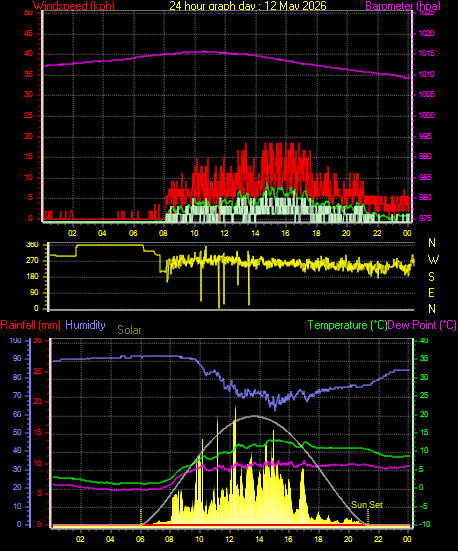The width and height of the screenshot is (458, 551).
Task: Click the Sun Set marker label
Action: (367, 505)
